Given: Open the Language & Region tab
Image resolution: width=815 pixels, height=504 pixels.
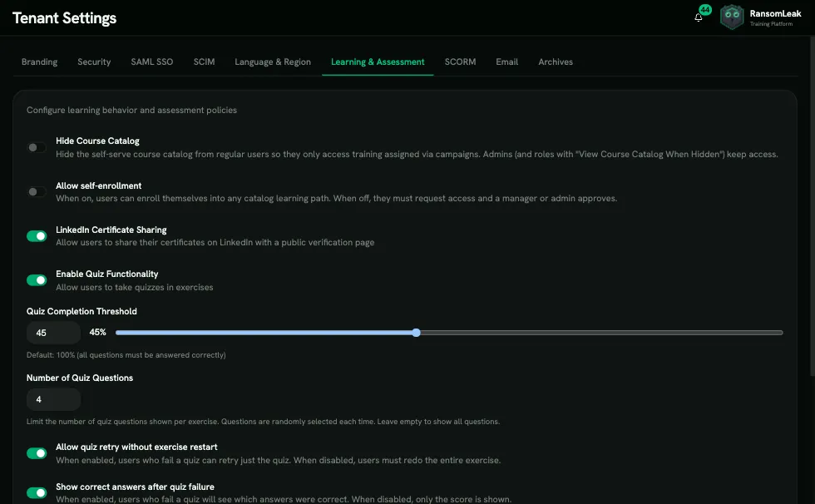Looking at the screenshot, I should click(273, 62).
